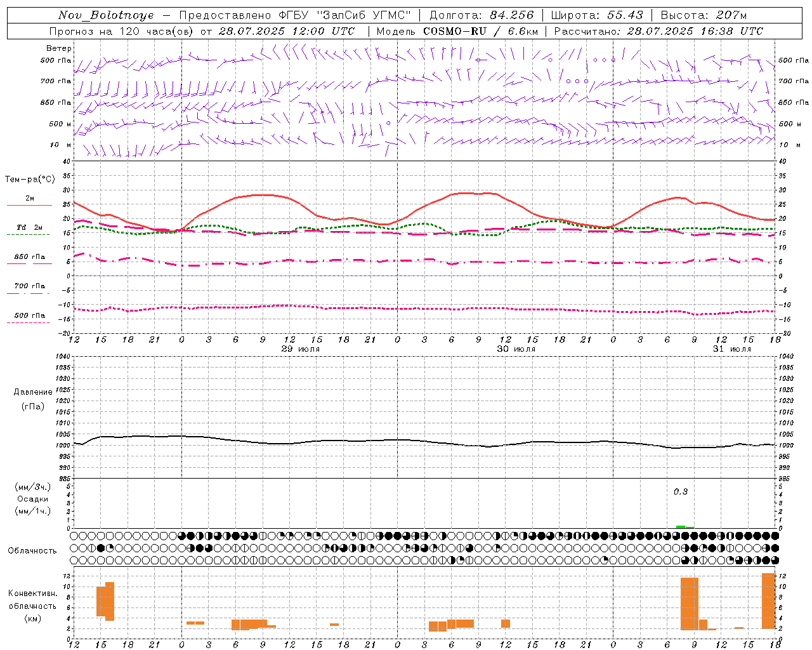Select the 'Прогноз на 120 часа(ов)' header text

point(122,31)
